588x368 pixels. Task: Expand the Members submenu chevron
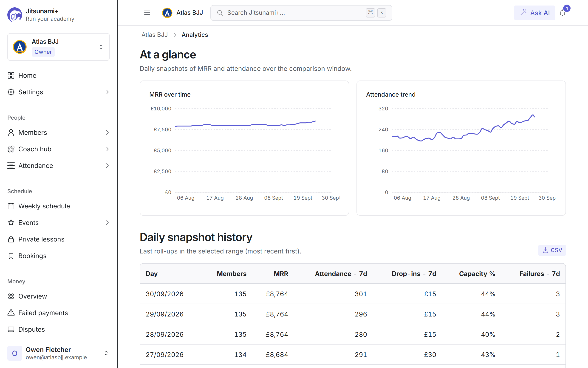107,132
